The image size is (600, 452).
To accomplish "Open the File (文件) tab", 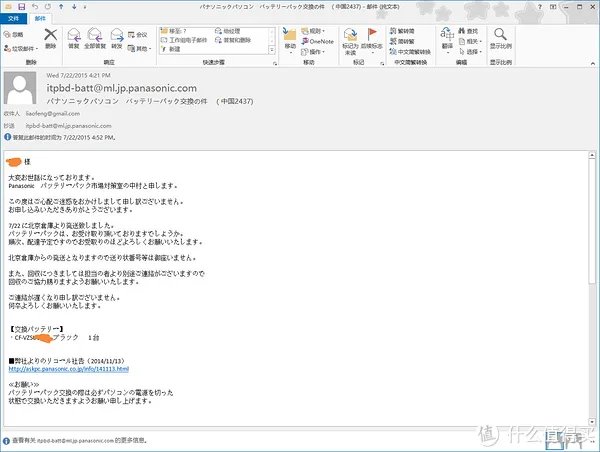I will coord(14,18).
